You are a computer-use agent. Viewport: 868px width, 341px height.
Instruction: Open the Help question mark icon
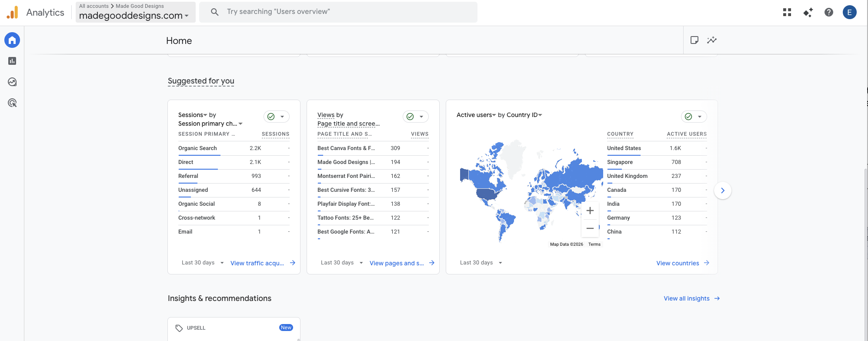point(829,12)
